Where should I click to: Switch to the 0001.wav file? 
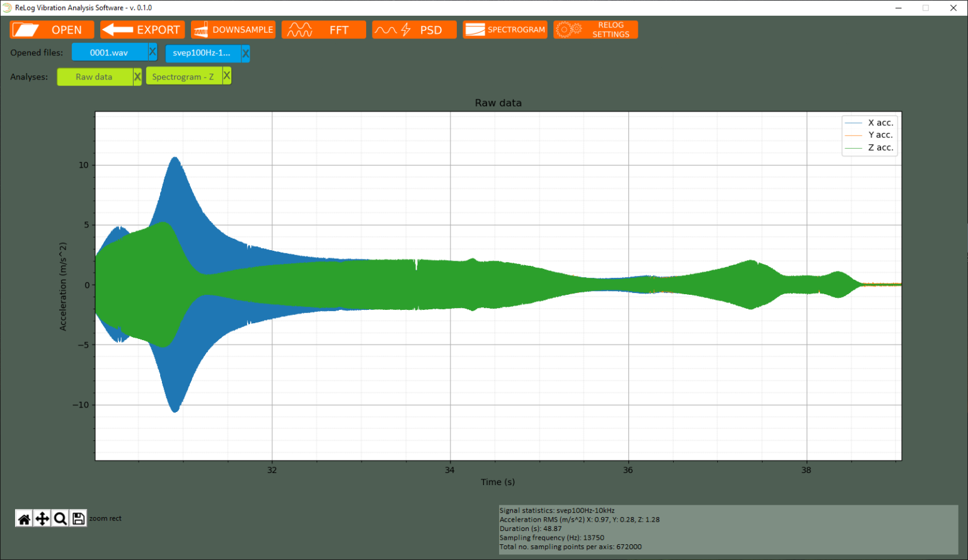coord(108,53)
